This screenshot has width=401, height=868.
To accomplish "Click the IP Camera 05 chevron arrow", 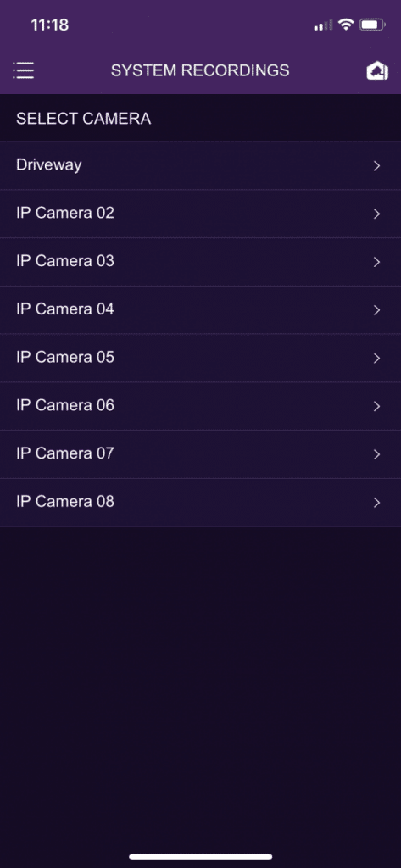I will coord(377,359).
